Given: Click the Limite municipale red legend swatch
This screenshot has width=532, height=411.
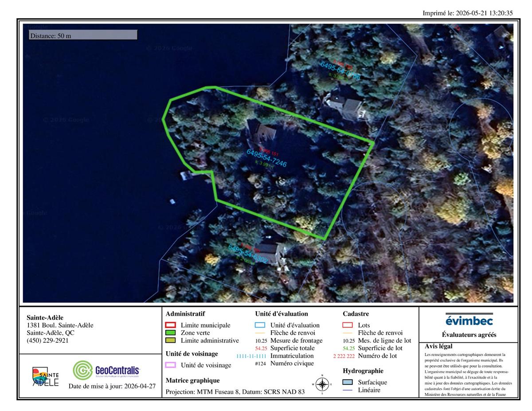Looking at the screenshot, I should click(x=171, y=325).
